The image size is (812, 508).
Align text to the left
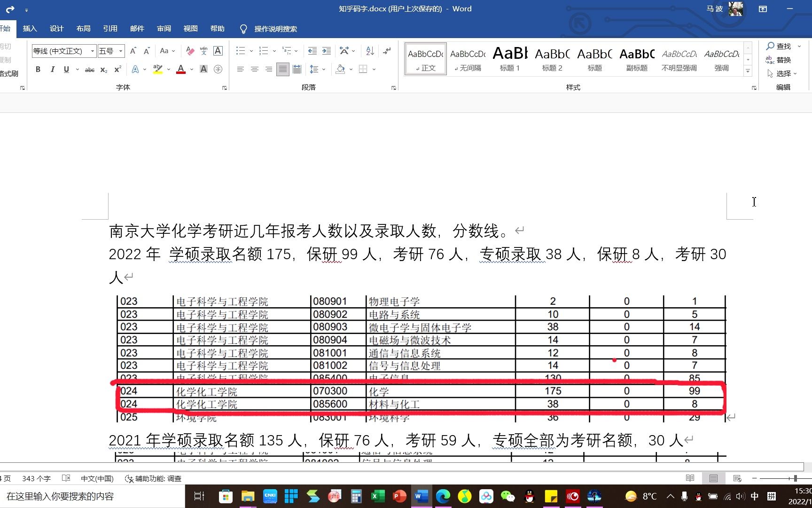(x=240, y=69)
